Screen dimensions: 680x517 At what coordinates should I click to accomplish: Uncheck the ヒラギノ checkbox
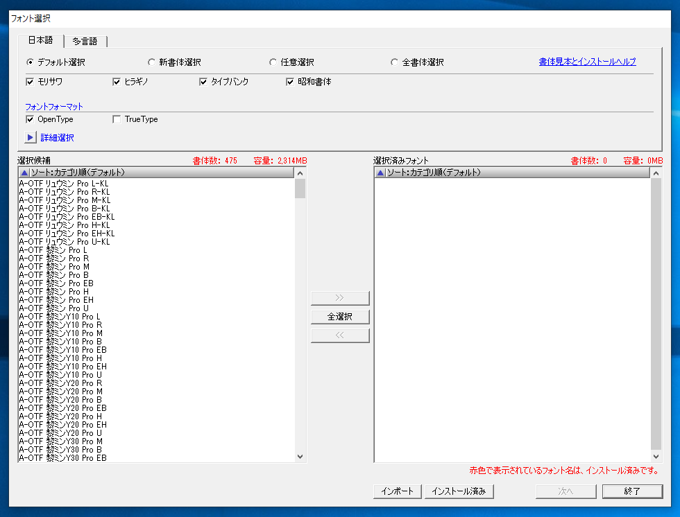pyautogui.click(x=116, y=82)
